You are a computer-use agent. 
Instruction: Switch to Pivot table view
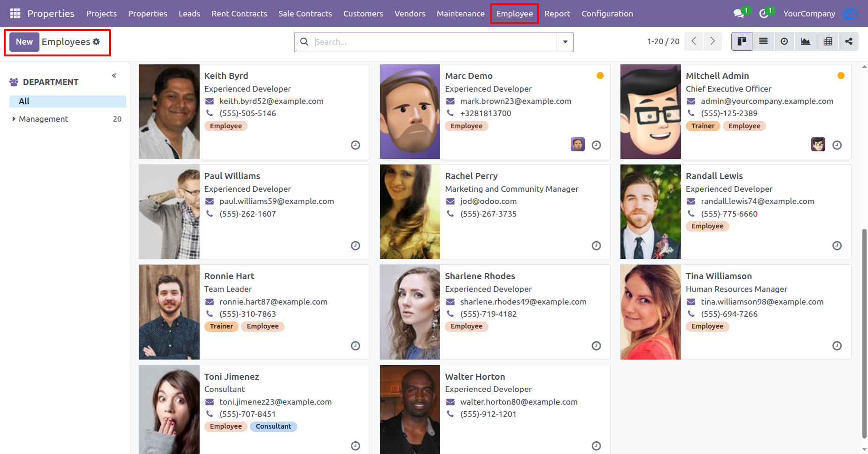coord(828,41)
